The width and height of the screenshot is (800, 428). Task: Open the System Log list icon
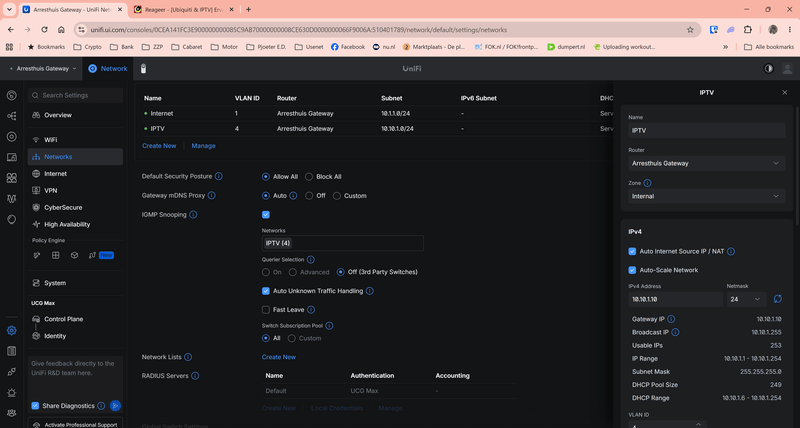pyautogui.click(x=11, y=351)
